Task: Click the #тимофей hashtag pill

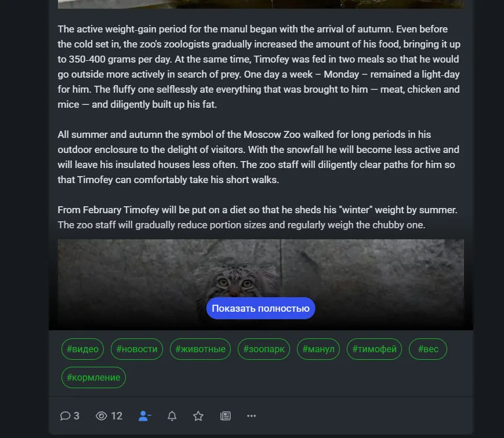Action: [375, 349]
